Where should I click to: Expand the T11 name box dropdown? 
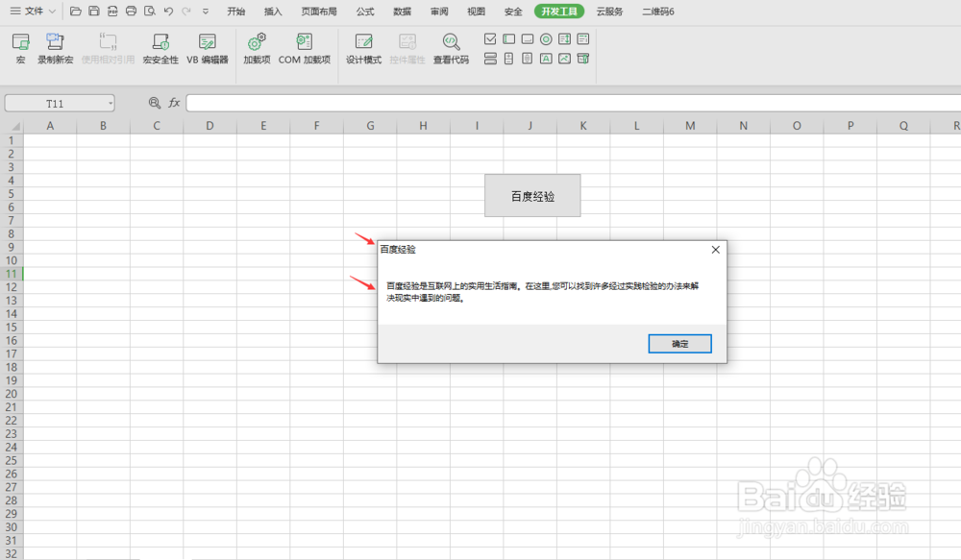111,103
